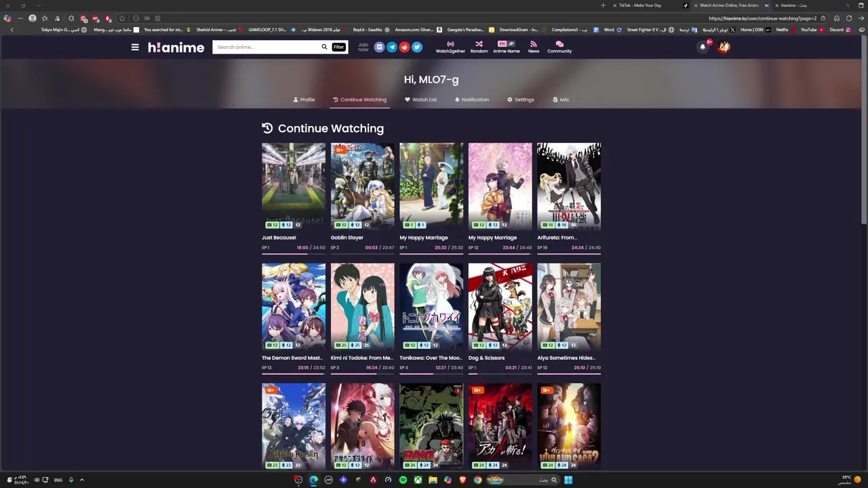This screenshot has height=488, width=868.
Task: Open the Twitter join icon
Action: (417, 47)
